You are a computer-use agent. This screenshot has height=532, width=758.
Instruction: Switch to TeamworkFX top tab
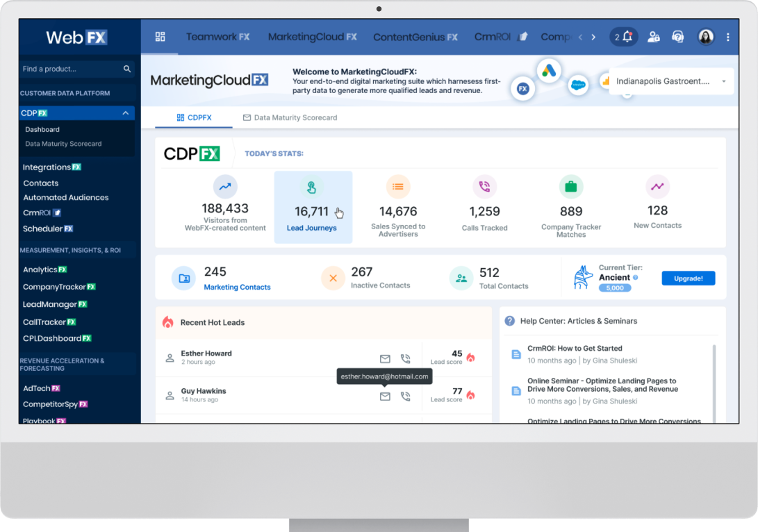point(218,37)
